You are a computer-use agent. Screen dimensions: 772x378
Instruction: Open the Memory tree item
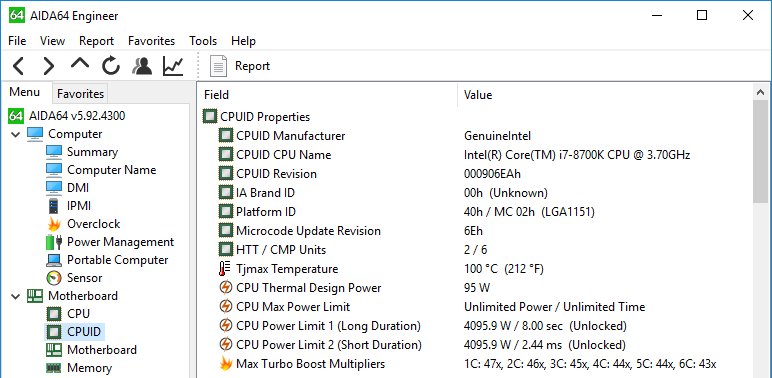79,368
